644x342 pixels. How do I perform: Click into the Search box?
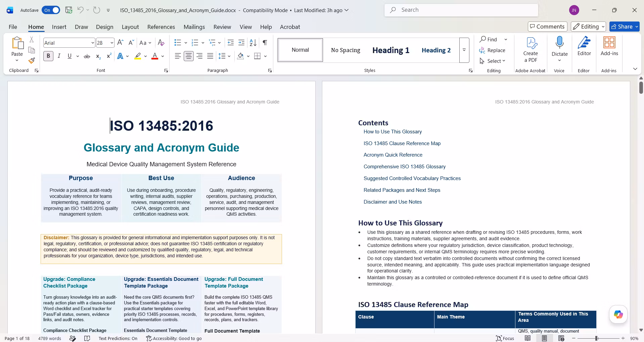[461, 10]
